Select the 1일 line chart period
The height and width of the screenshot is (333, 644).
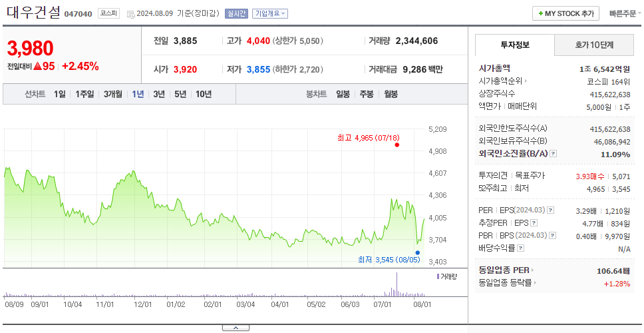click(60, 94)
